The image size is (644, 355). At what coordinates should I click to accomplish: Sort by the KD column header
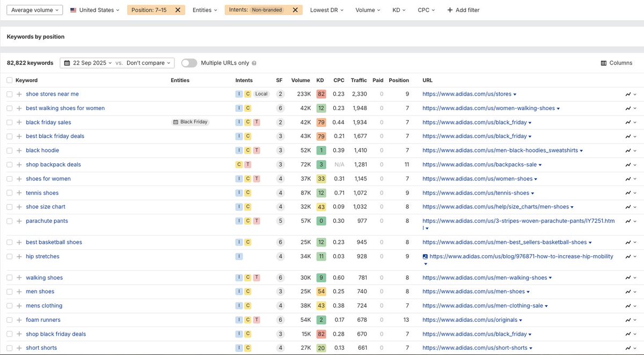320,80
